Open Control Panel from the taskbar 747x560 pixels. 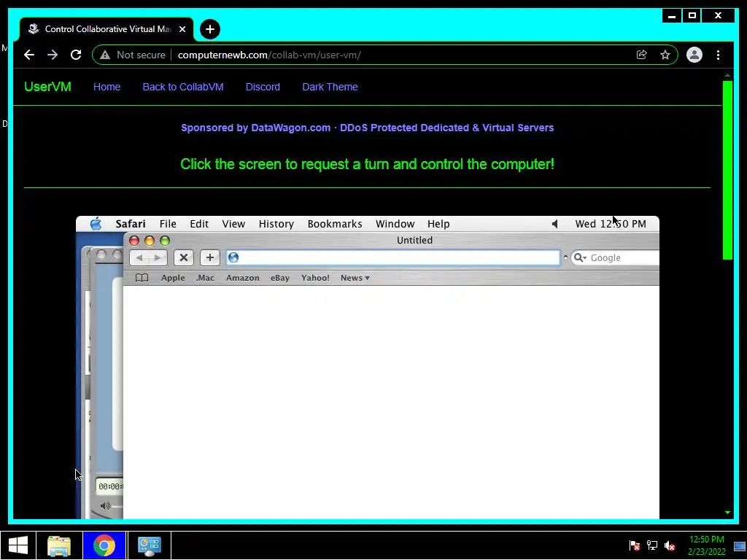coord(149,545)
